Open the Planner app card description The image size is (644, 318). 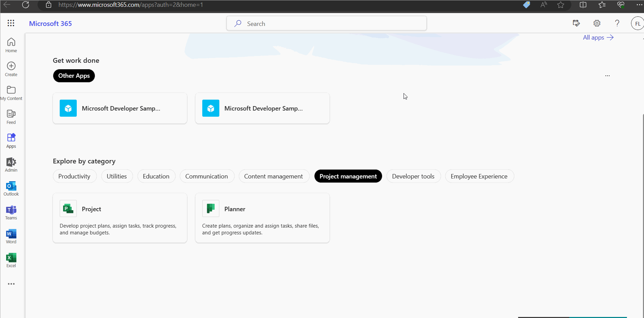click(x=261, y=229)
